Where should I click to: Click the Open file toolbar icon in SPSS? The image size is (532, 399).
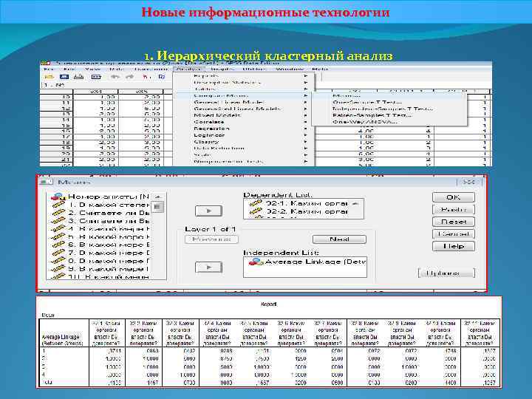50,77
